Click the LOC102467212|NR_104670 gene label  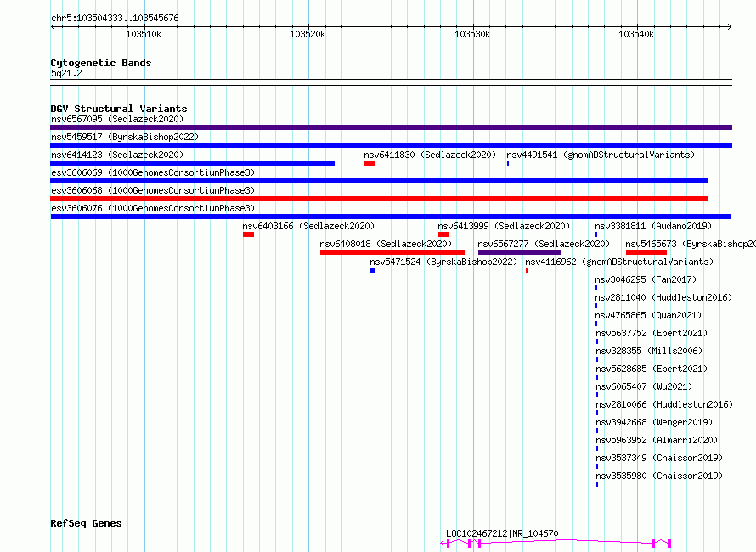click(x=502, y=533)
